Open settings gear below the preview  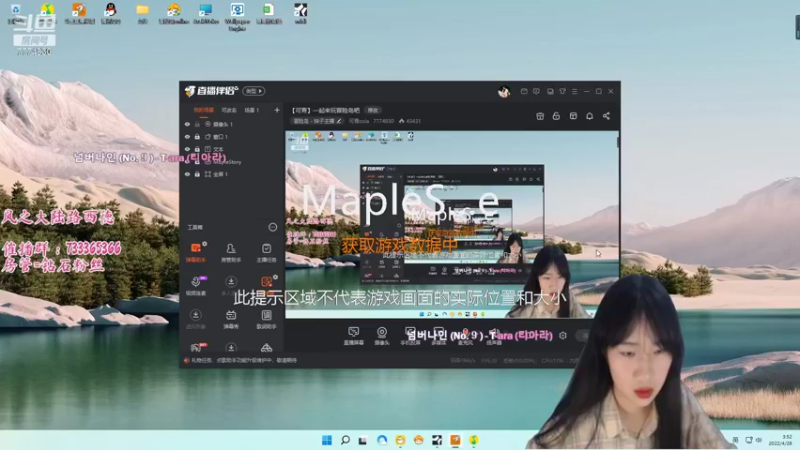pos(563,336)
